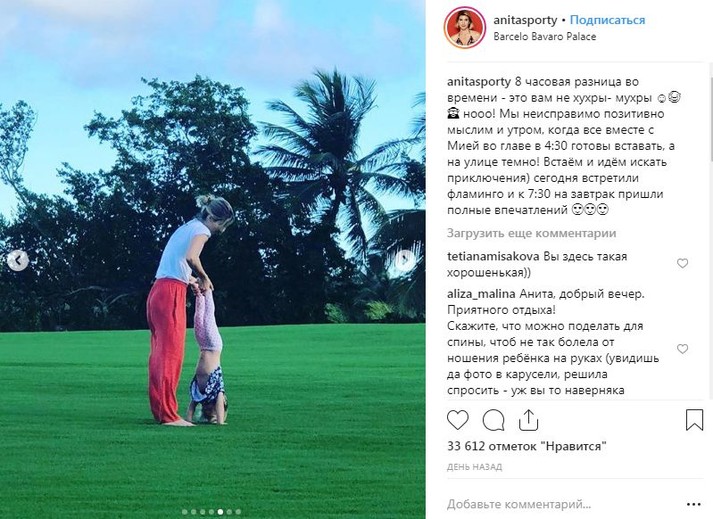713x519 pixels.
Task: Like tetianamisakova's comment
Action: coord(682,263)
